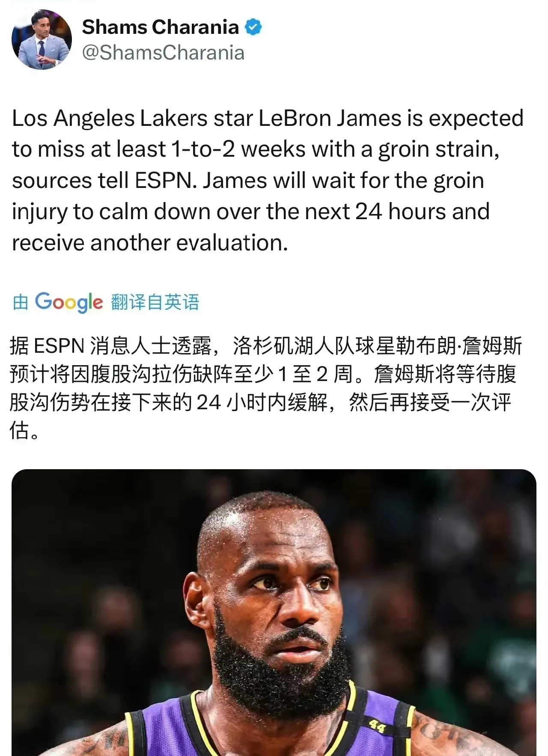Click the blue verified checkmark badge
548x756 pixels.
point(253,27)
